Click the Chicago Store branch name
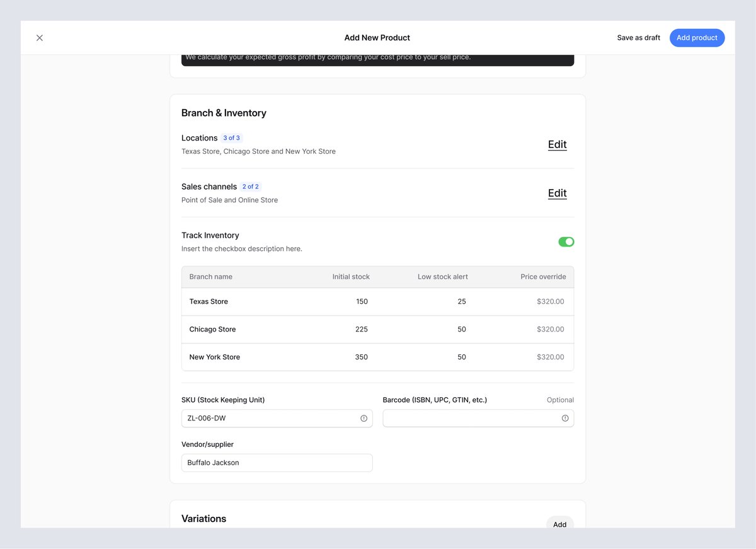The height and width of the screenshot is (549, 756). pos(212,330)
